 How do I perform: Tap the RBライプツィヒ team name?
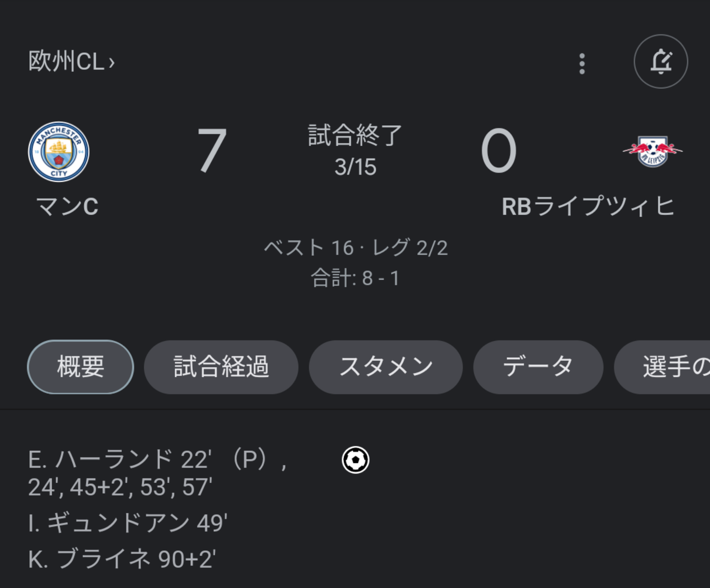point(588,206)
